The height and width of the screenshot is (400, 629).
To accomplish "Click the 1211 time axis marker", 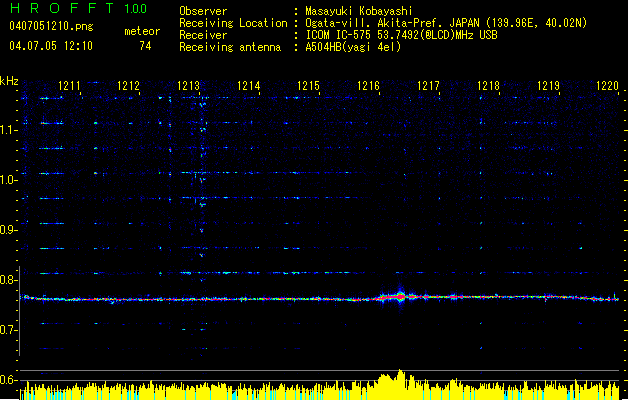I will click(x=69, y=86).
